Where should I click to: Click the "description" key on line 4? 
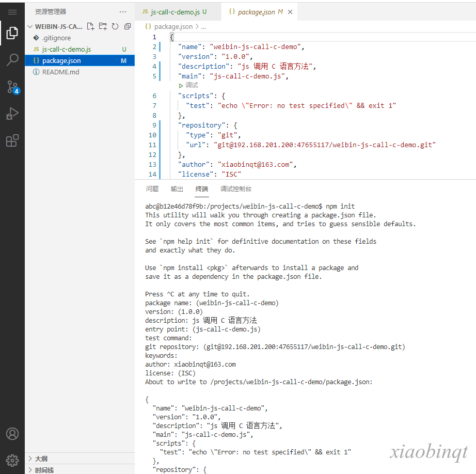coord(203,67)
